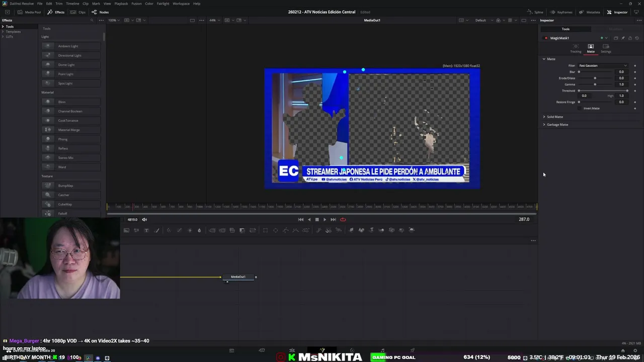Collapse the Matte section
The height and width of the screenshot is (362, 644).
(x=544, y=59)
